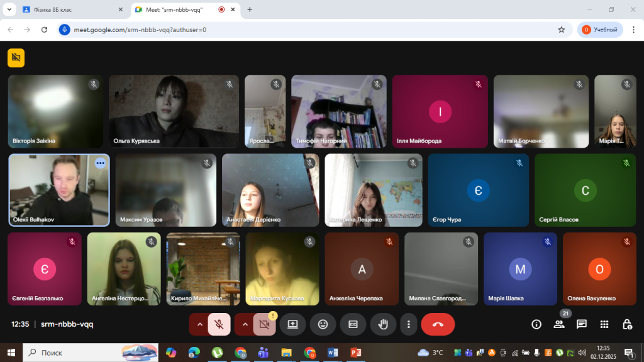644x362 pixels.
Task: Open the uTorrent taskbar icon
Action: [217, 353]
